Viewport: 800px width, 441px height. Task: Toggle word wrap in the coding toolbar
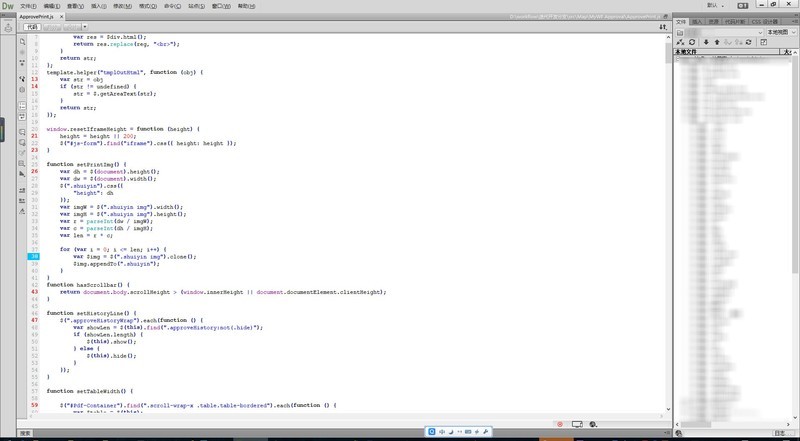click(x=22, y=119)
